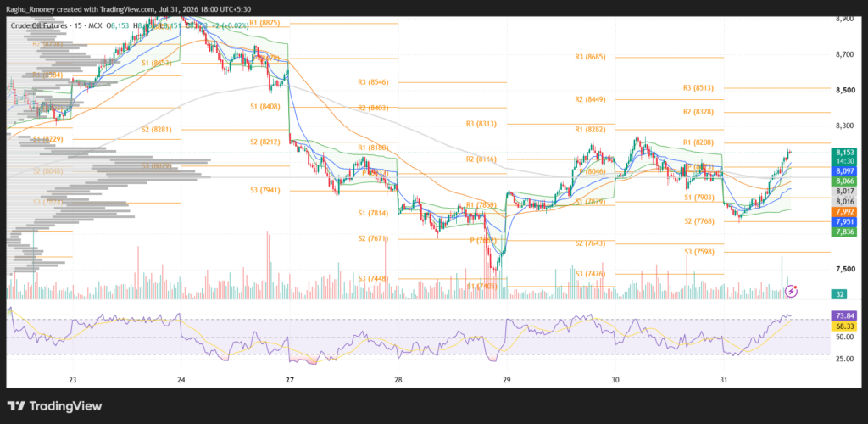Click the S1 (7814) pivot label
This screenshot has height=424, width=868.
coord(373,213)
